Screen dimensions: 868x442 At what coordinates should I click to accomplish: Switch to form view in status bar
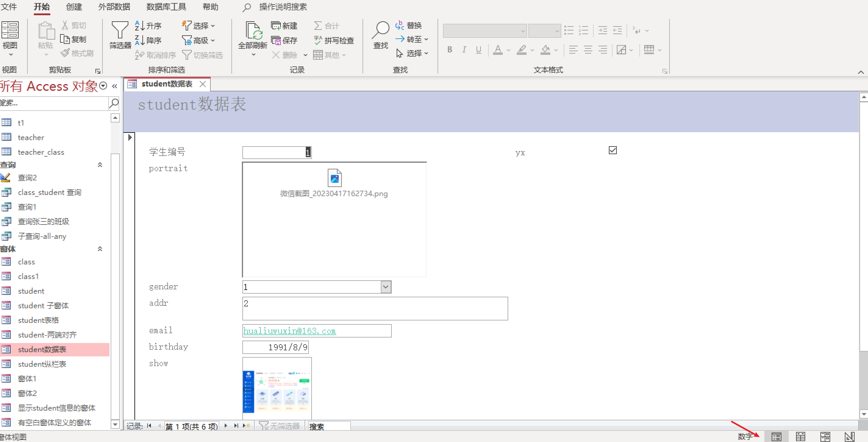coord(776,437)
